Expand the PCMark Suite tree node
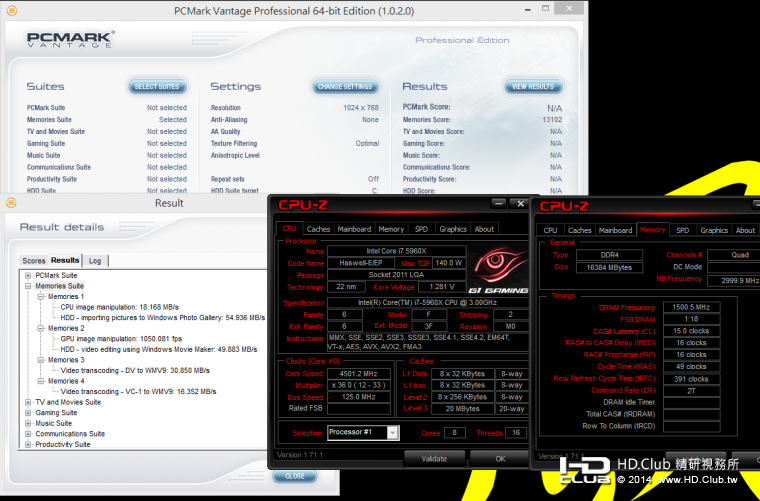760x501 pixels. coord(28,275)
